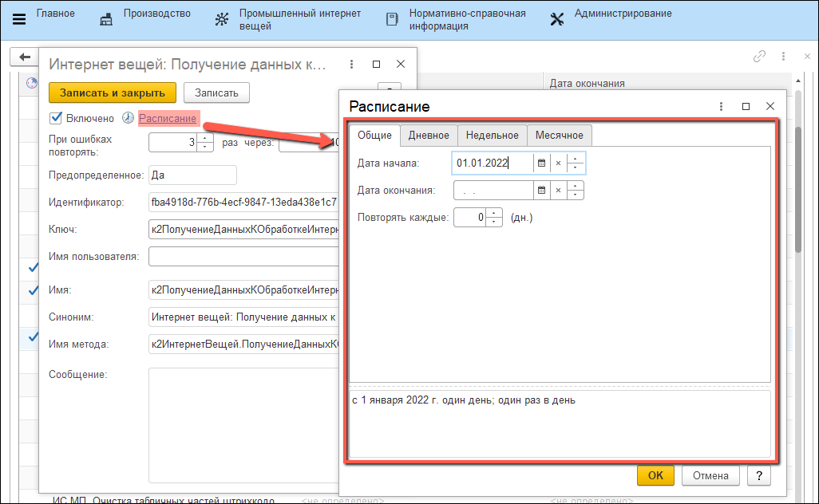
Task: Open the hamburger main menu icon
Action: point(20,20)
